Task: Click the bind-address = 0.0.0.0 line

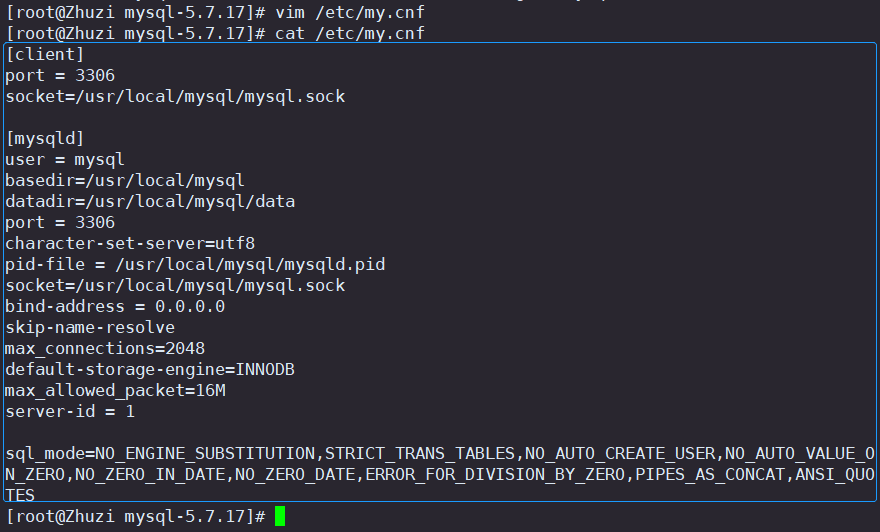Action: [115, 307]
